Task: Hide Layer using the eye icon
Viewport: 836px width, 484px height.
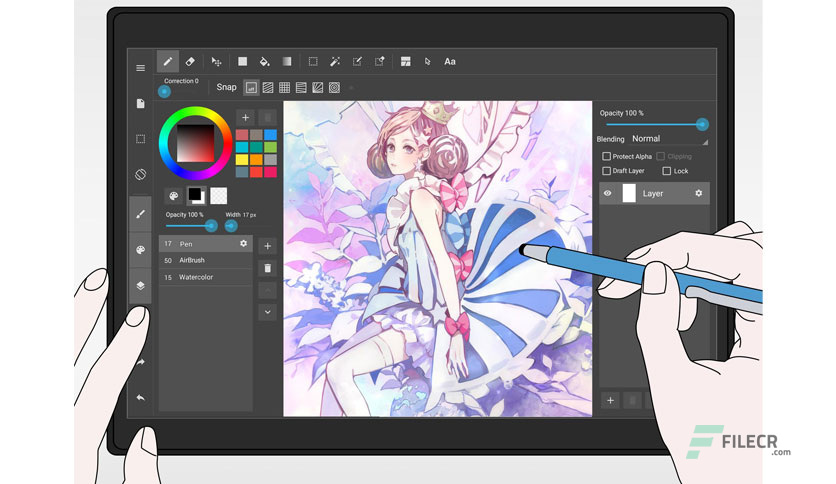Action: (607, 193)
